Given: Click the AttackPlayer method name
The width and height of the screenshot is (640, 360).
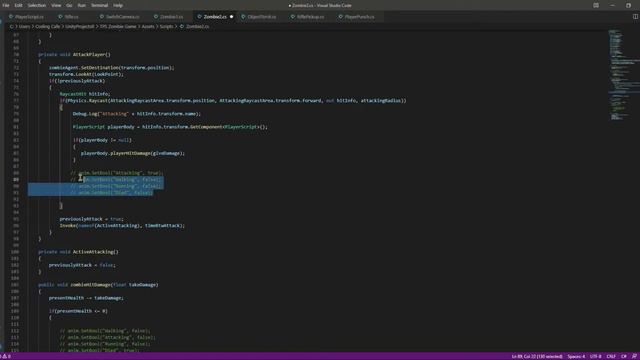Looking at the screenshot, I should [x=89, y=54].
